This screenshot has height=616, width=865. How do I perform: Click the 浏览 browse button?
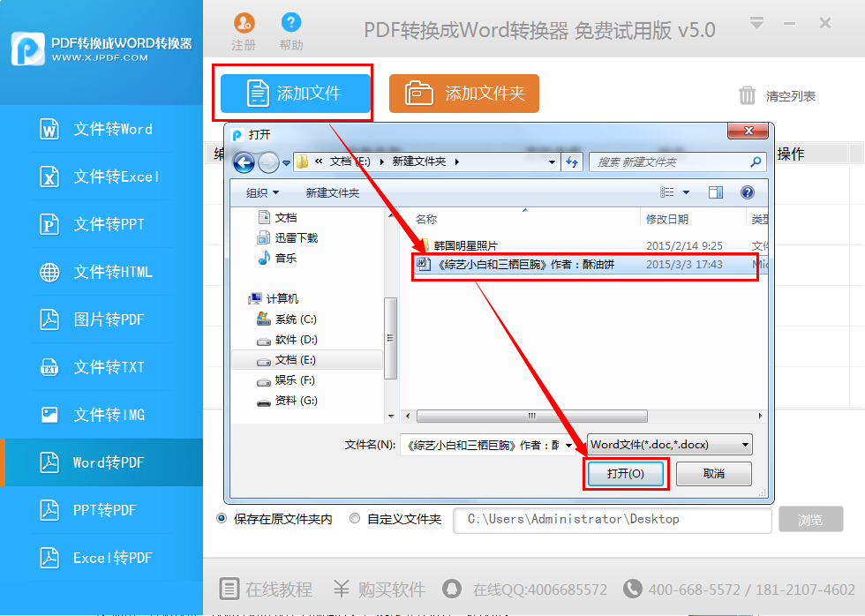click(810, 520)
